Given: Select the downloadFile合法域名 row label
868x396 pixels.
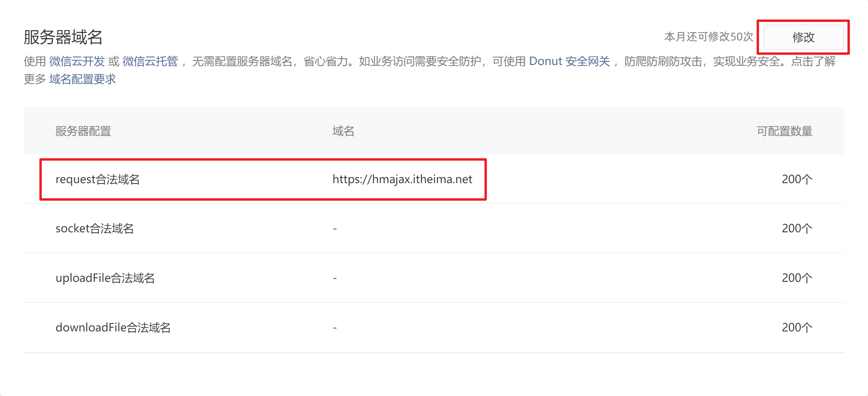Looking at the screenshot, I should click(x=113, y=328).
